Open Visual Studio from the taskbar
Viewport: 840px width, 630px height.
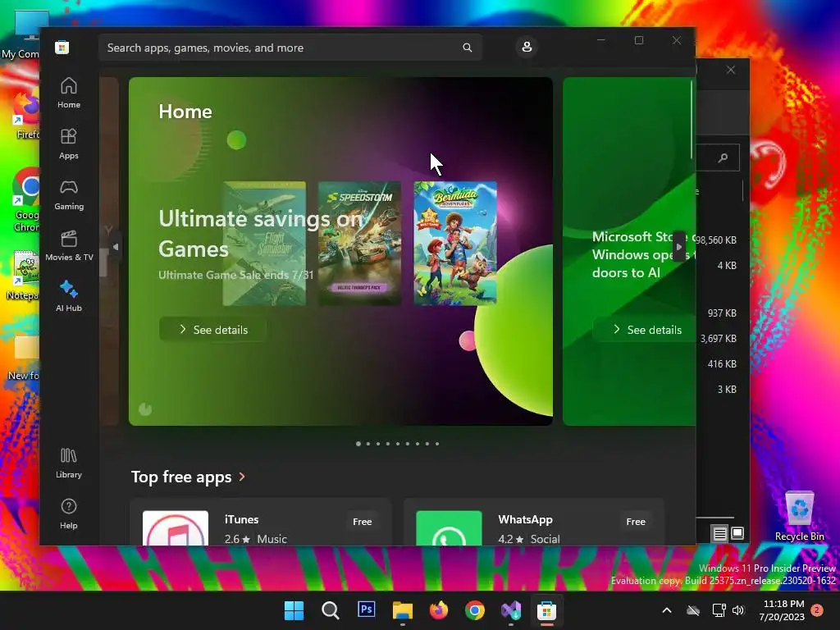[x=511, y=610]
